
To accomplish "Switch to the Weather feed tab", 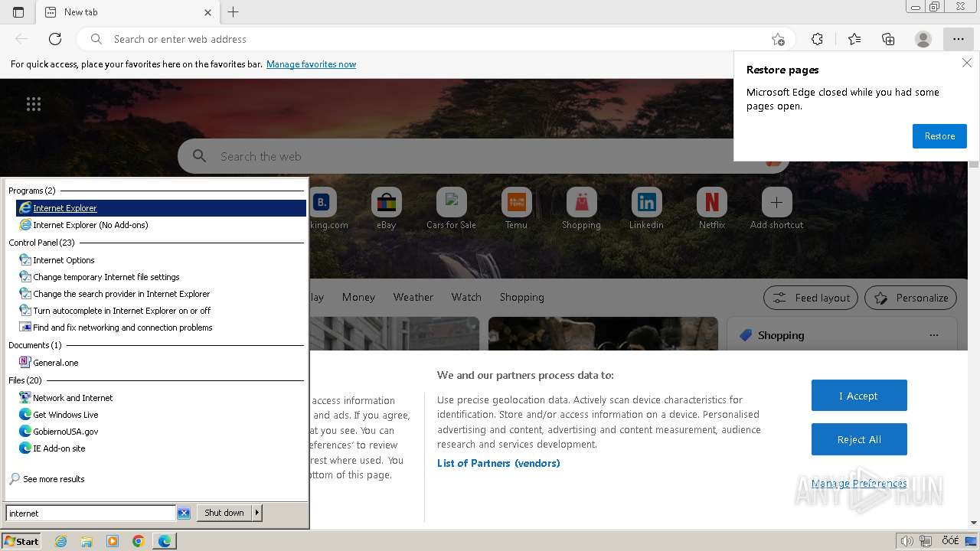I will (x=413, y=297).
